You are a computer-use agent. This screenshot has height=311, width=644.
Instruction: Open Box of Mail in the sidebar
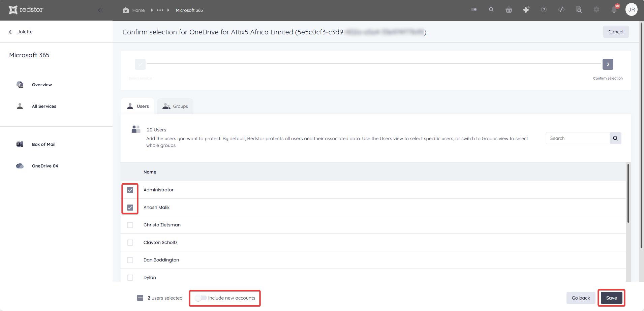point(43,144)
